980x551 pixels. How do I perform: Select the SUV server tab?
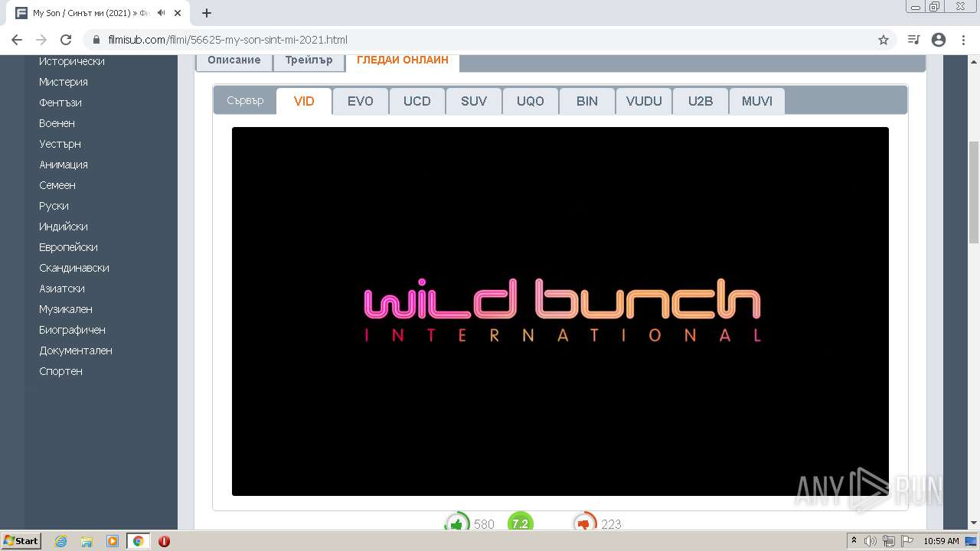[x=474, y=101]
